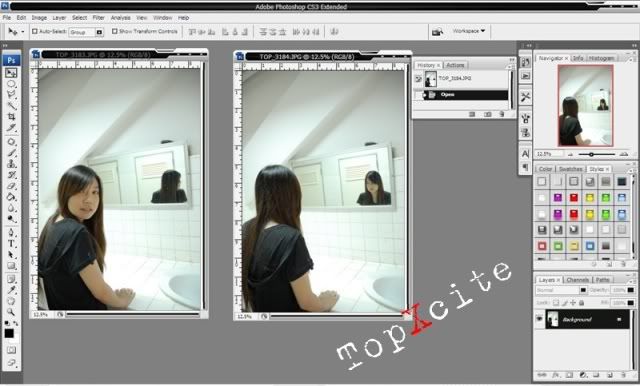Enable Show Transform Controls checkbox
Screen dimensions: 640x386
pyautogui.click(x=115, y=31)
